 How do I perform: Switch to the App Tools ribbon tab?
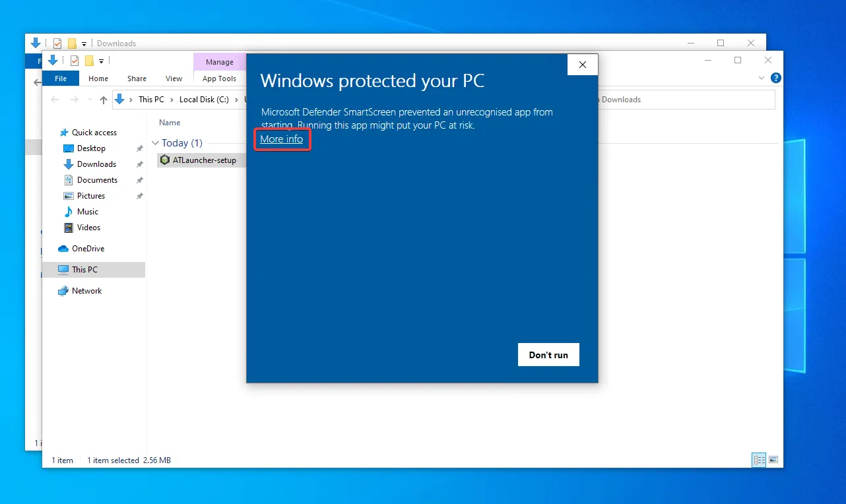pyautogui.click(x=219, y=78)
